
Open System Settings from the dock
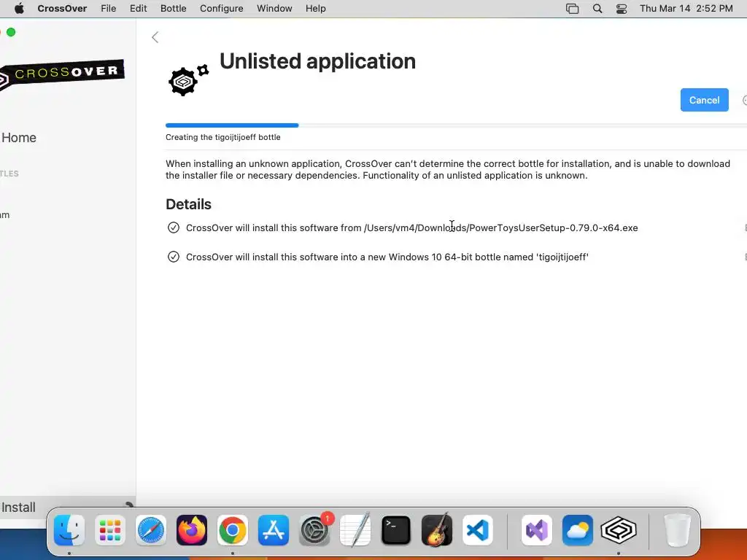click(x=314, y=530)
